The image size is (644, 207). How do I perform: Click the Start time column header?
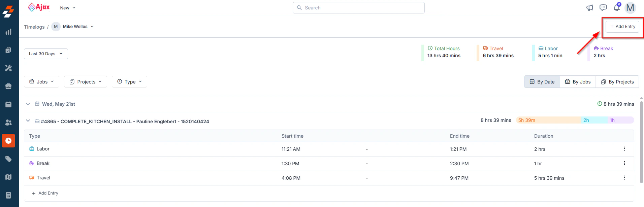[292, 136]
